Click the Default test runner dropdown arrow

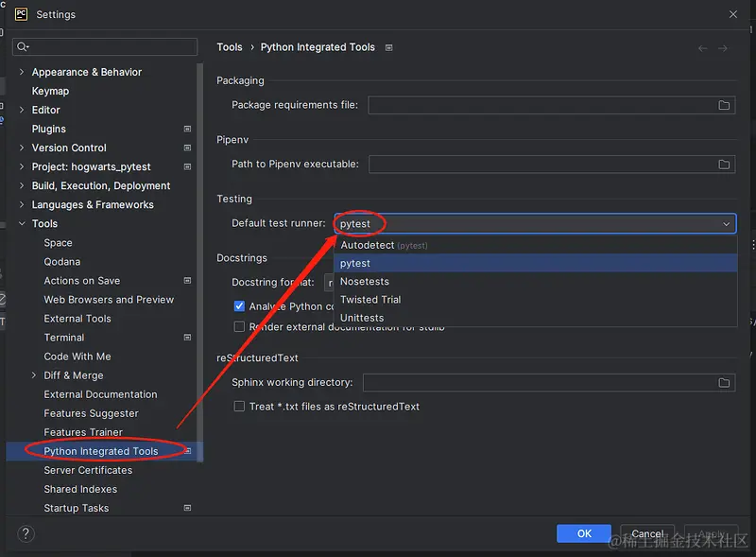point(726,224)
